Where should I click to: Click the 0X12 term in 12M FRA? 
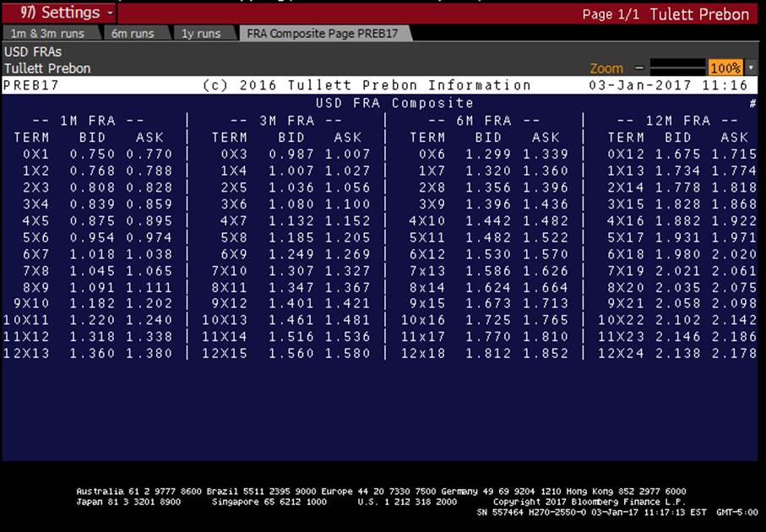coord(625,155)
